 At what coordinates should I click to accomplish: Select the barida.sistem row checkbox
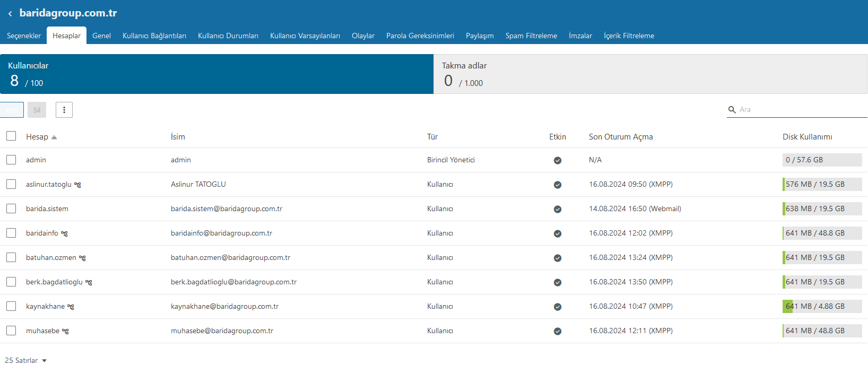click(x=11, y=209)
